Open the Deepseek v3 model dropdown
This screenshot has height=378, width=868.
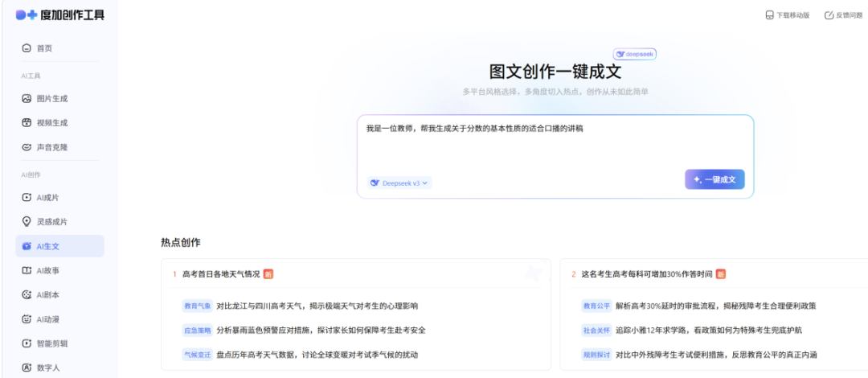(x=399, y=183)
